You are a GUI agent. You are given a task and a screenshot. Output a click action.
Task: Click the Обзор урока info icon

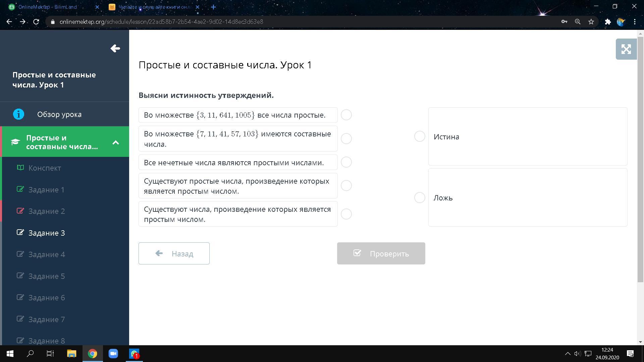[18, 114]
